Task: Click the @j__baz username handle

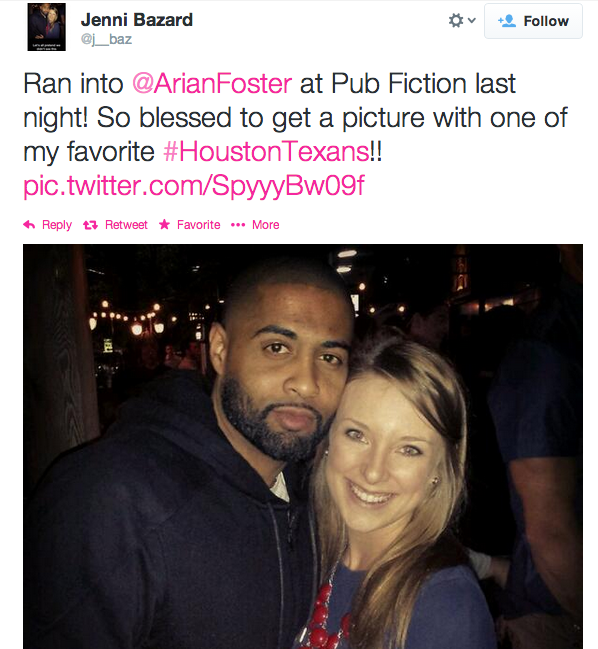Action: [106, 39]
